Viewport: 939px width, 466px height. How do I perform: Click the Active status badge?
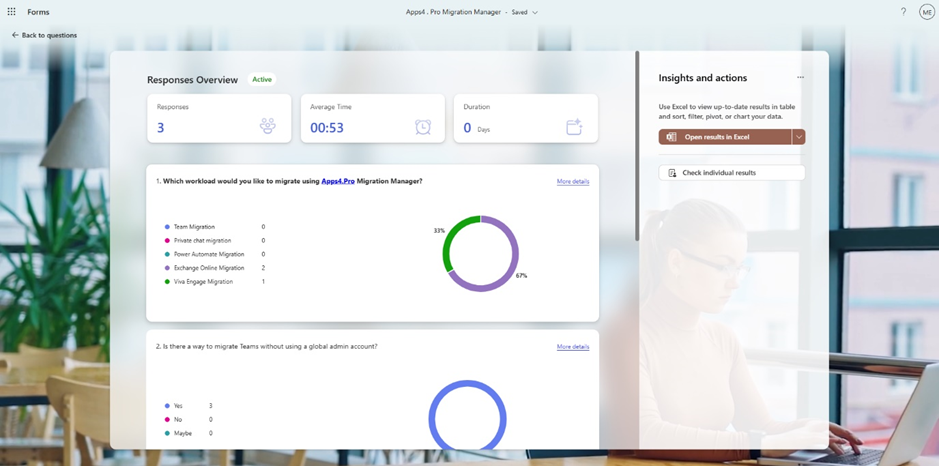click(x=262, y=80)
